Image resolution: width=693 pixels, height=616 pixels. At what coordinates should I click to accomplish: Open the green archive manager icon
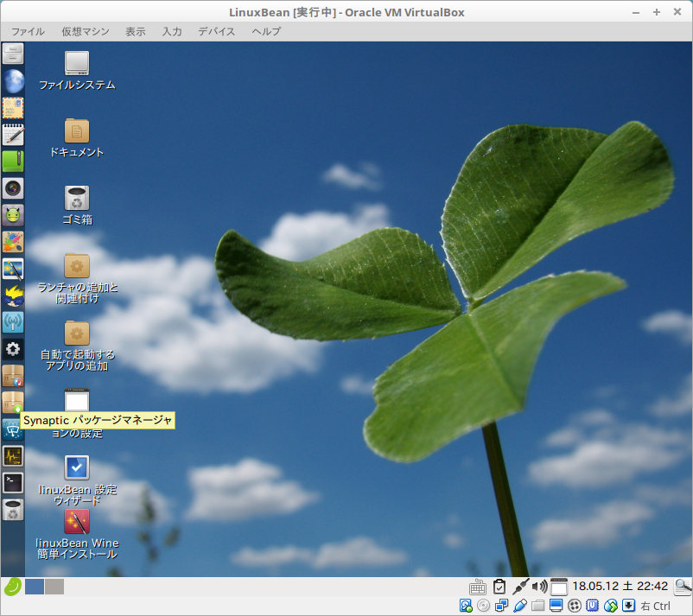tap(13, 162)
